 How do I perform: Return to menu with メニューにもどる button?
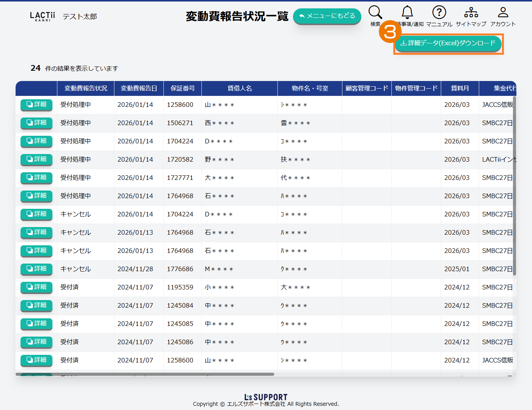point(327,16)
